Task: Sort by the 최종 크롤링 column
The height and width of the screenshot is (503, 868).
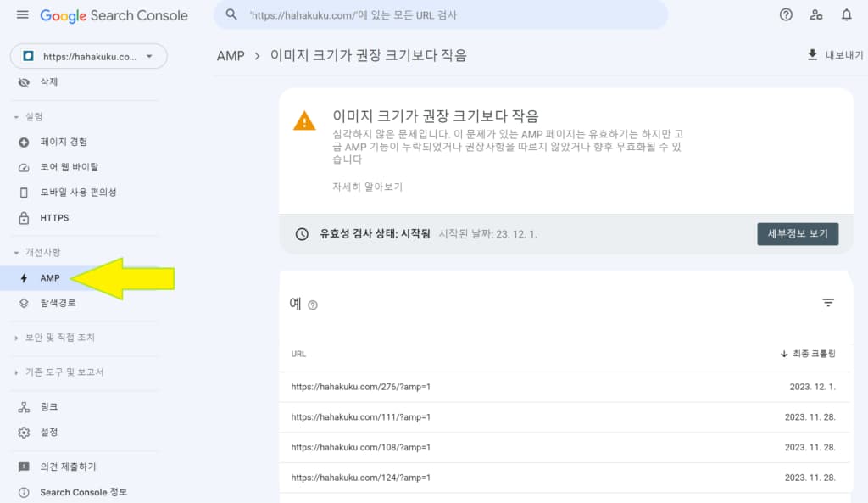Action: (808, 354)
